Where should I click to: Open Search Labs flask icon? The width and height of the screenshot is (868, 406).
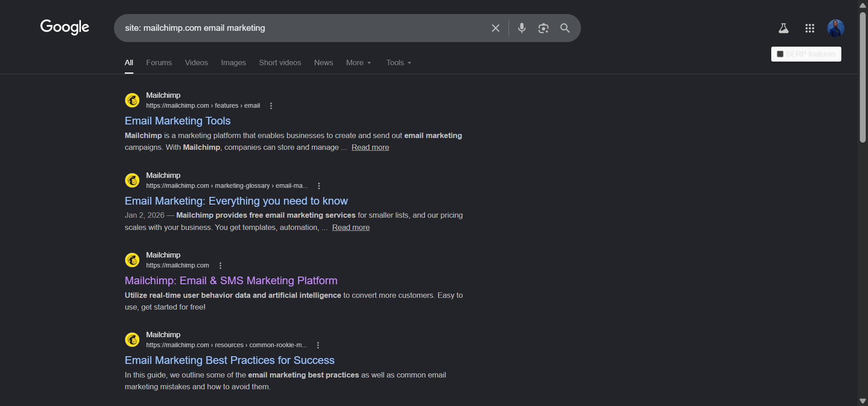pyautogui.click(x=783, y=28)
